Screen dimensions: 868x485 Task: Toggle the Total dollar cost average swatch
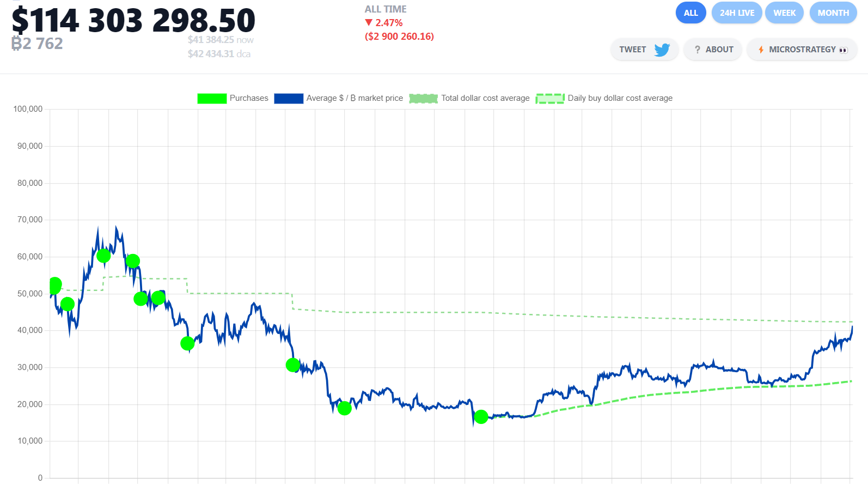(424, 98)
